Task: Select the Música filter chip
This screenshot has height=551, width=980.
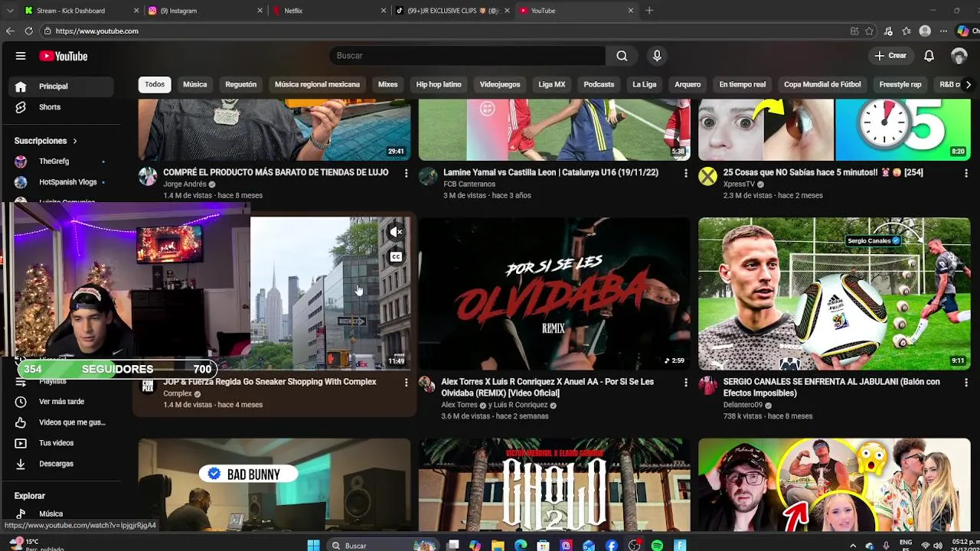Action: coord(194,85)
